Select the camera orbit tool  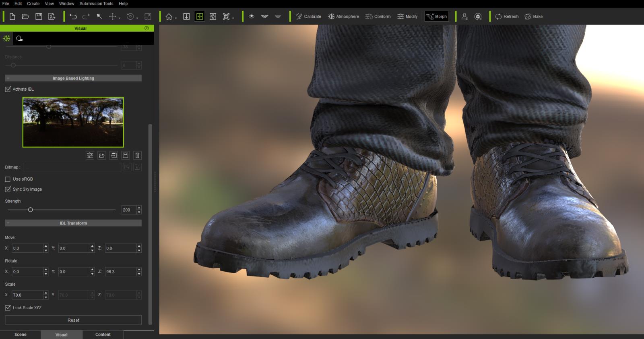(x=213, y=17)
